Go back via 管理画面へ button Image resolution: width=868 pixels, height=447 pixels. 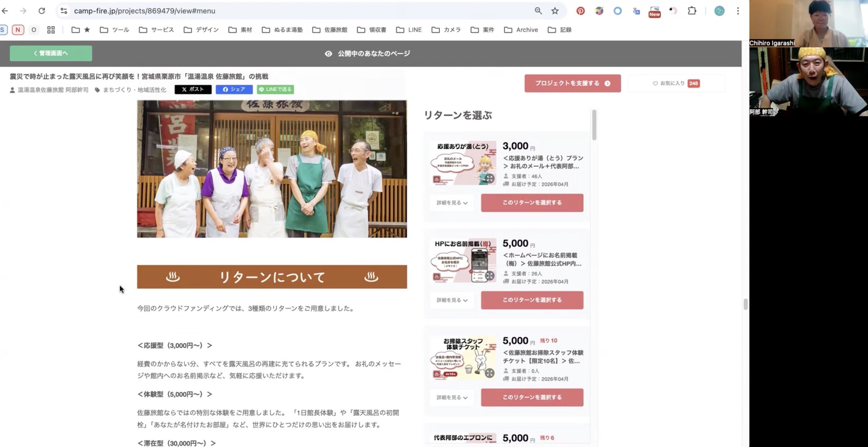coord(51,53)
